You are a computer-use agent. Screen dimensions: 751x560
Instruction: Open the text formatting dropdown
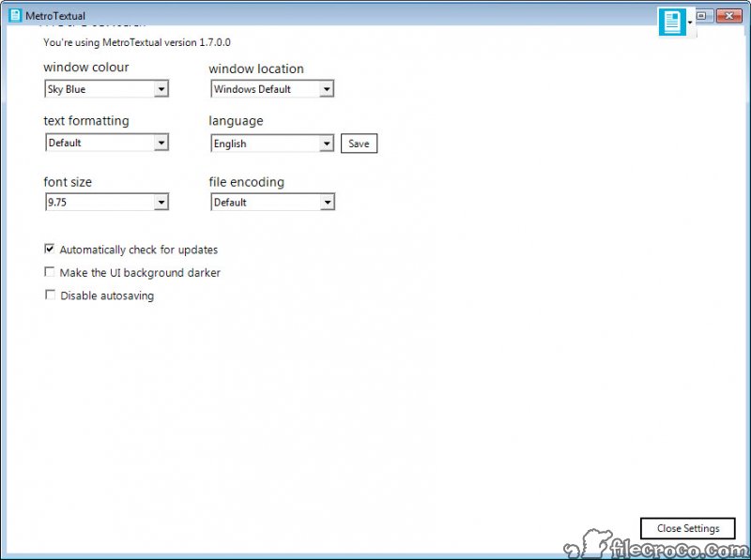(161, 143)
